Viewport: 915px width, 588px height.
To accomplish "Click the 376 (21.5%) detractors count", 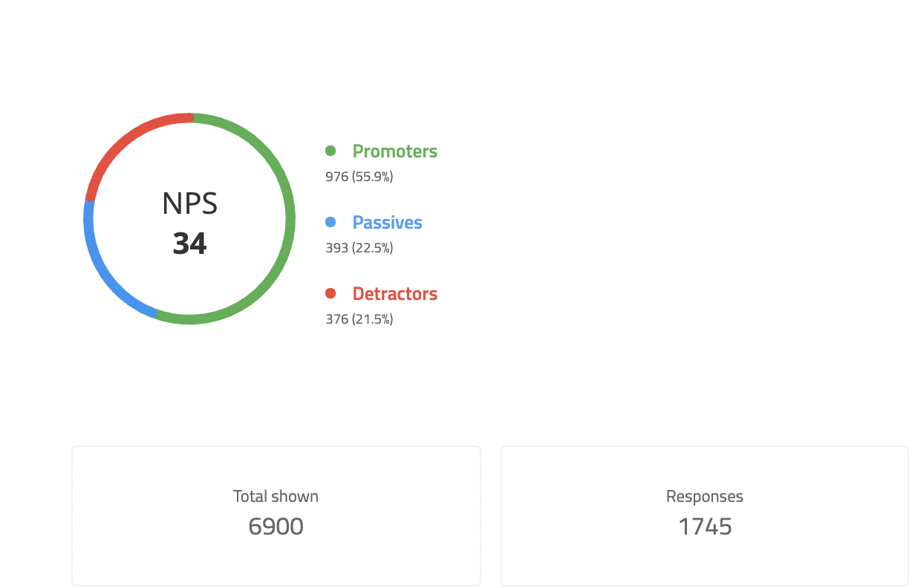I will pos(359,319).
